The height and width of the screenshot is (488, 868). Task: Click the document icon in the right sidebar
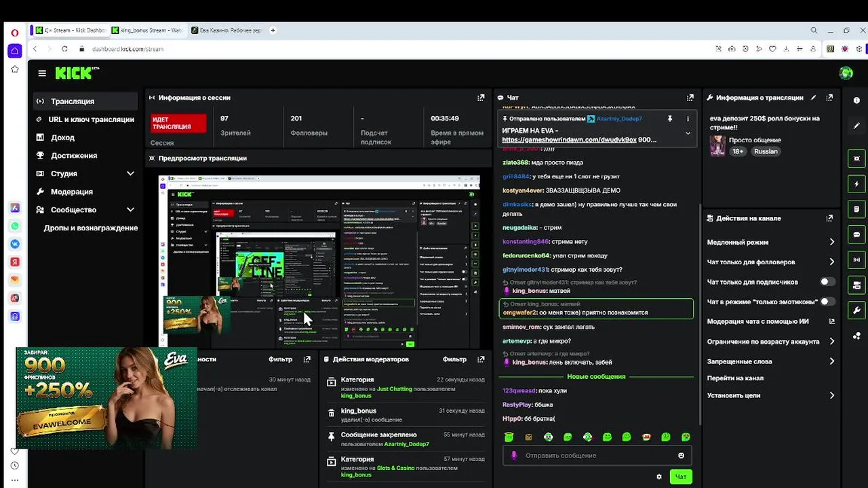point(856,209)
